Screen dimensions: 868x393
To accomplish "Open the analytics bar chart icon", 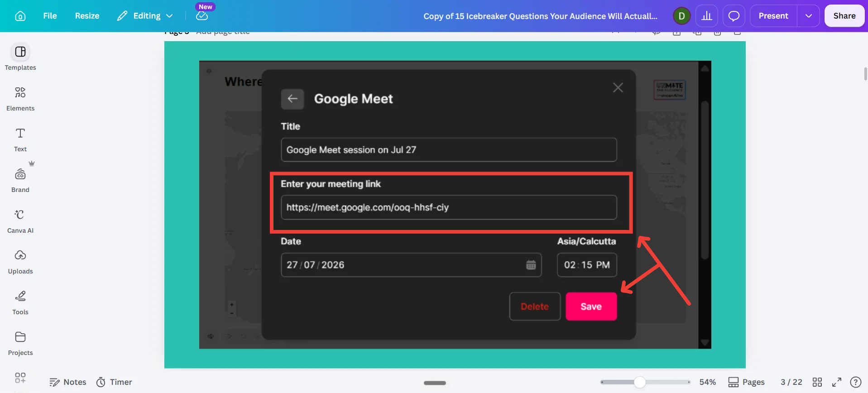I will (x=707, y=16).
